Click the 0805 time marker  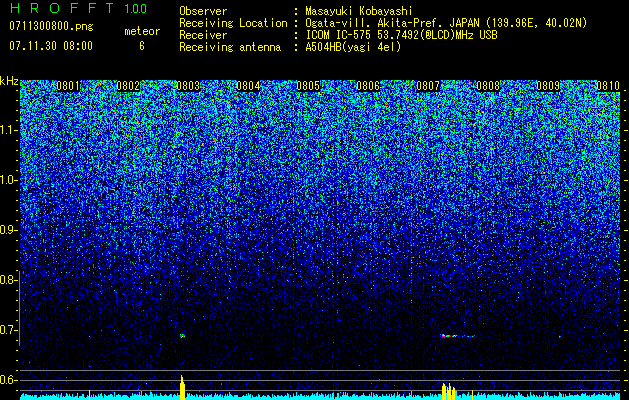(x=308, y=86)
